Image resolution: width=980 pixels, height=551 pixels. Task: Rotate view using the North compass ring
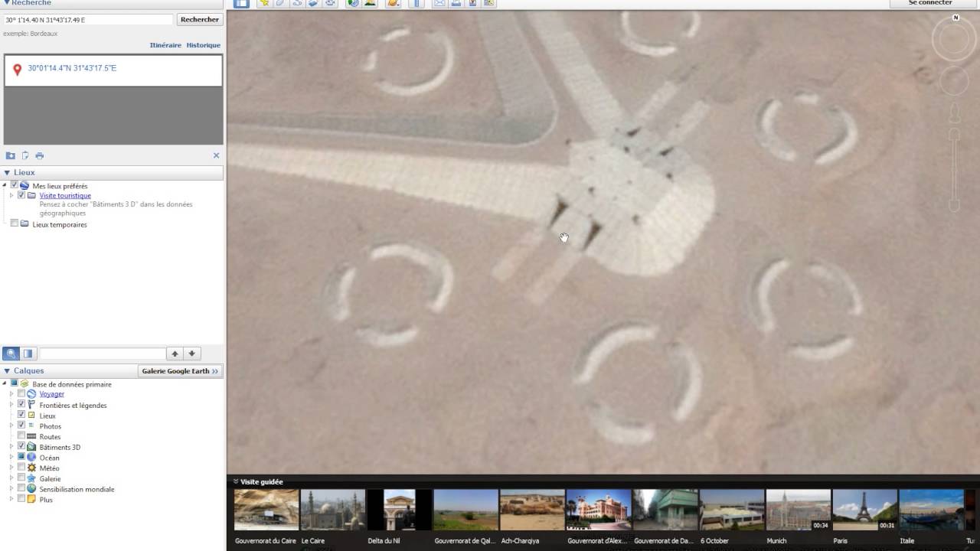(955, 38)
